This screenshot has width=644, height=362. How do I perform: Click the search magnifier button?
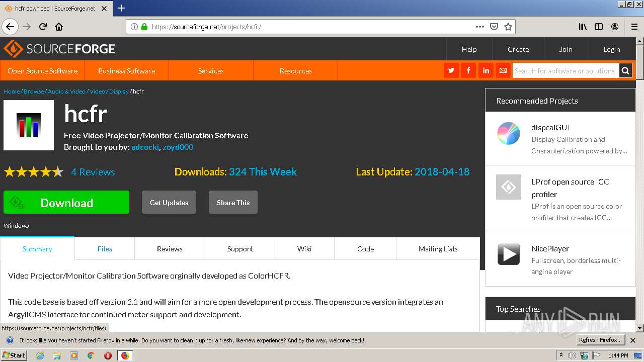coord(625,71)
